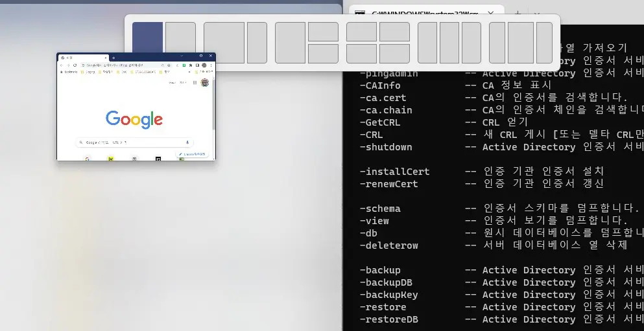Choose top-right zone of third snap layout
The image size is (644, 331).
[323, 32]
